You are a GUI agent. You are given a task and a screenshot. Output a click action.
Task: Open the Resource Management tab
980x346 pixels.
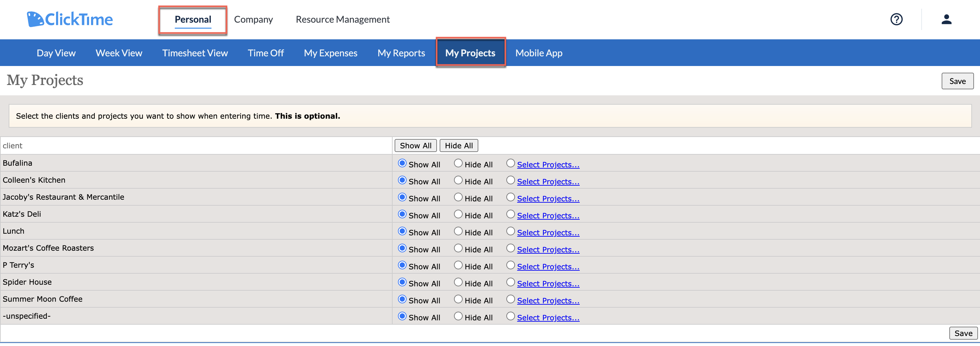(343, 19)
